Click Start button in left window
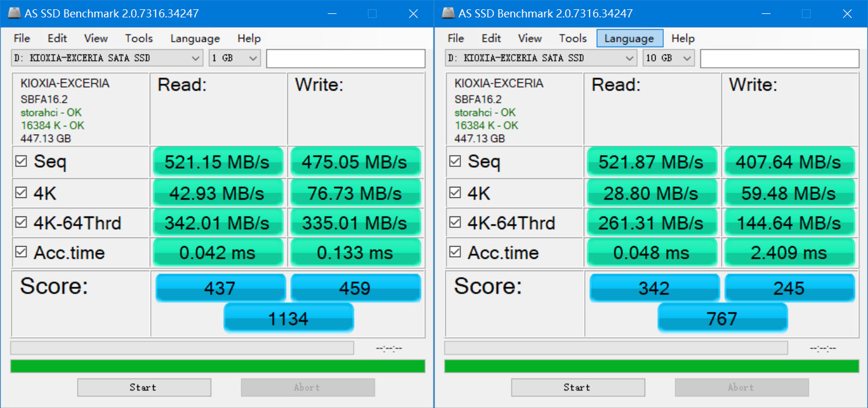This screenshot has height=408, width=868. pos(144,387)
